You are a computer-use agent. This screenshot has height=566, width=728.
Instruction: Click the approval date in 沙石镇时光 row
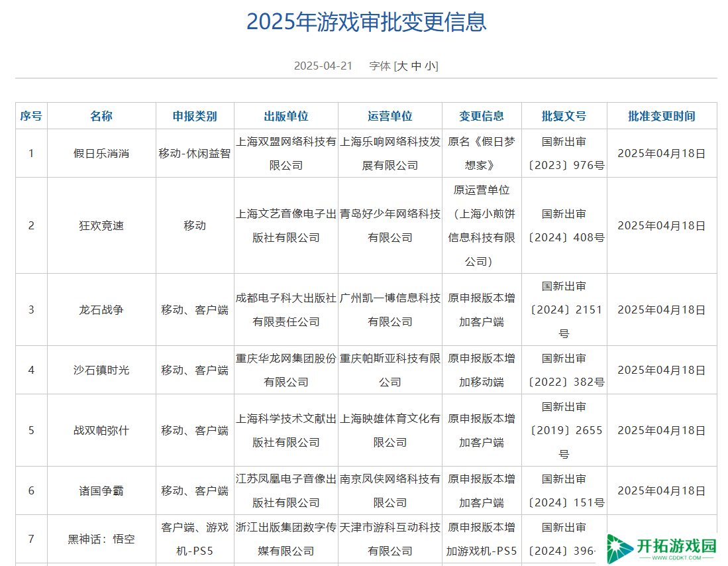[x=662, y=370]
